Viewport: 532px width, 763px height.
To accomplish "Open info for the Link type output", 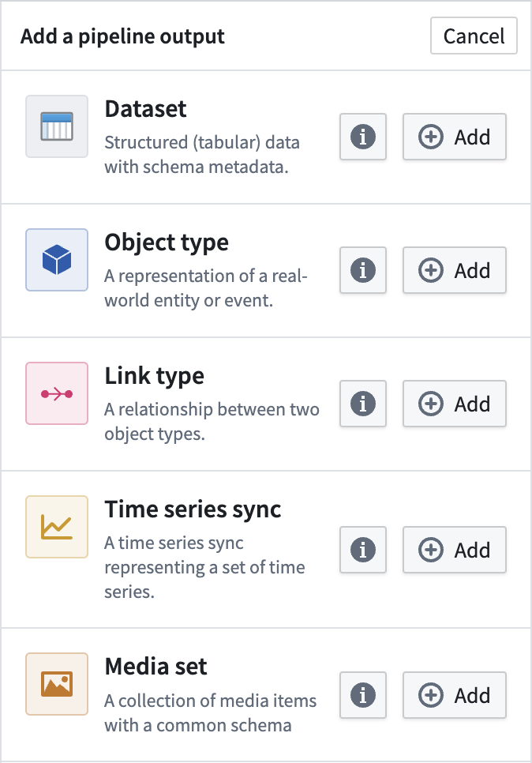I will coord(362,404).
